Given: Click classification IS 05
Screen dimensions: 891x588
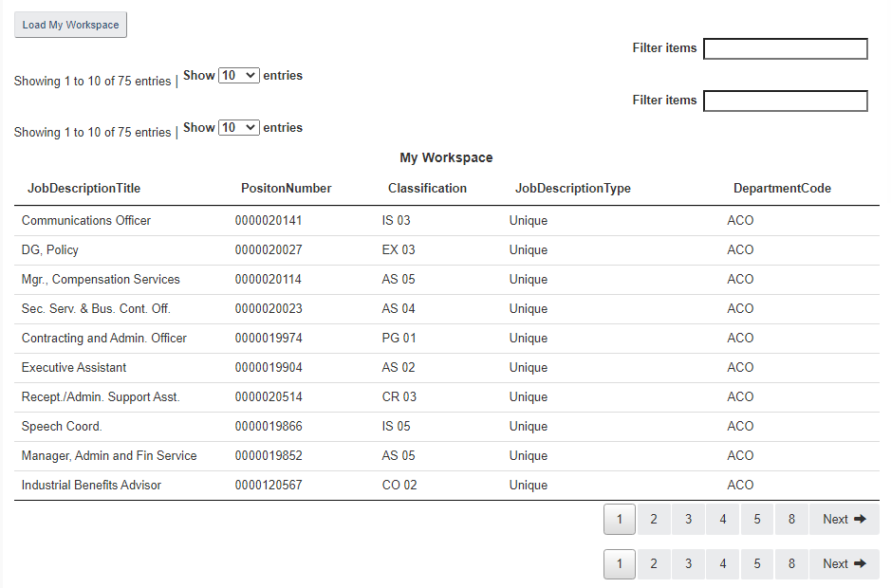Looking at the screenshot, I should coord(396,427).
